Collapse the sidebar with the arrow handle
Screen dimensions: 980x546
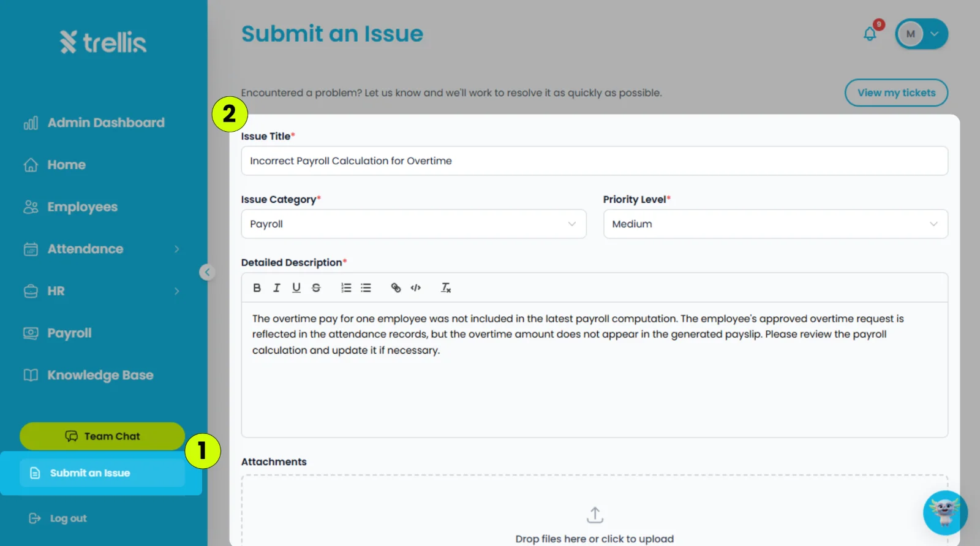point(207,272)
